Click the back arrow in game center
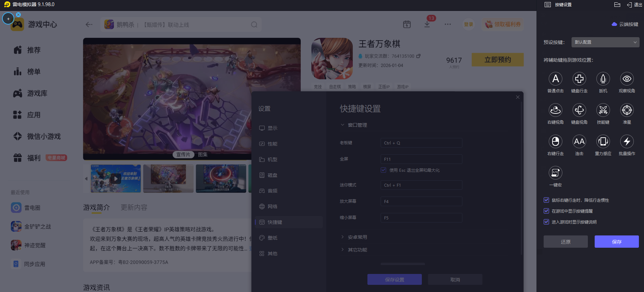The image size is (644, 292). [89, 25]
